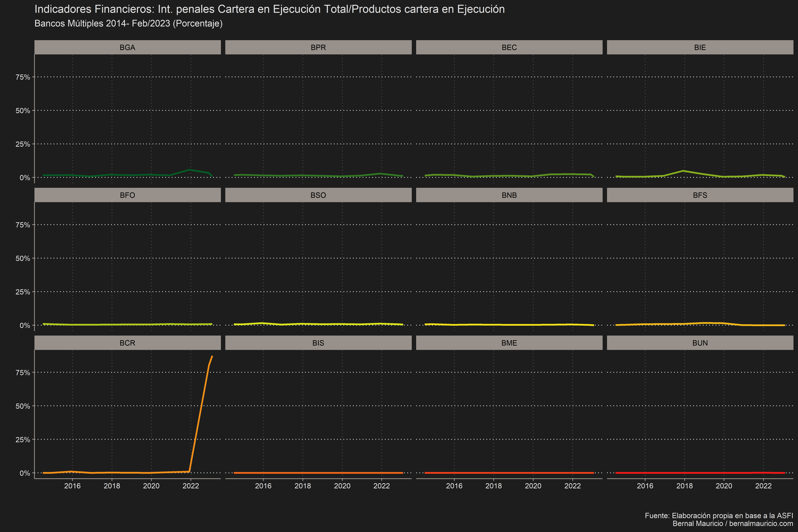Click the 50% y-axis label in top row
The image size is (798, 532).
[23, 111]
